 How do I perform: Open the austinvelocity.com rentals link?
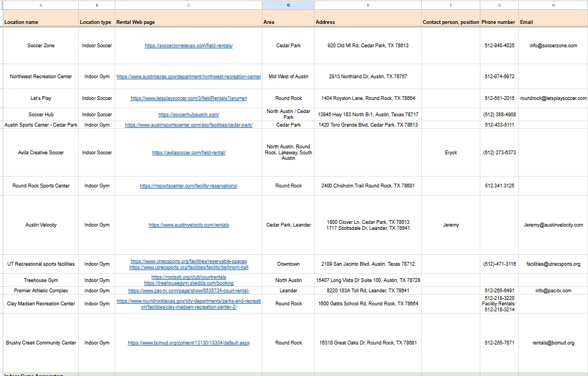189,225
